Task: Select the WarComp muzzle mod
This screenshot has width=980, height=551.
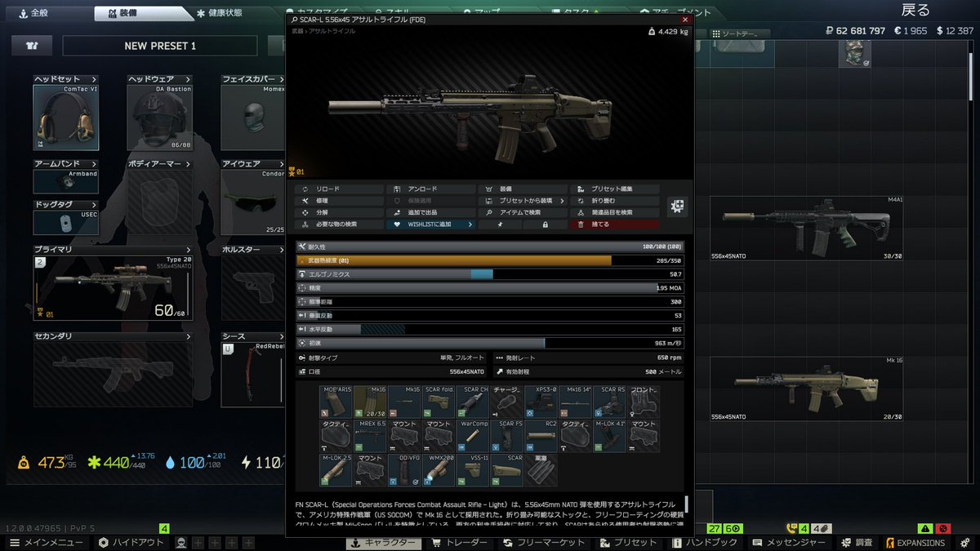Action: [473, 436]
